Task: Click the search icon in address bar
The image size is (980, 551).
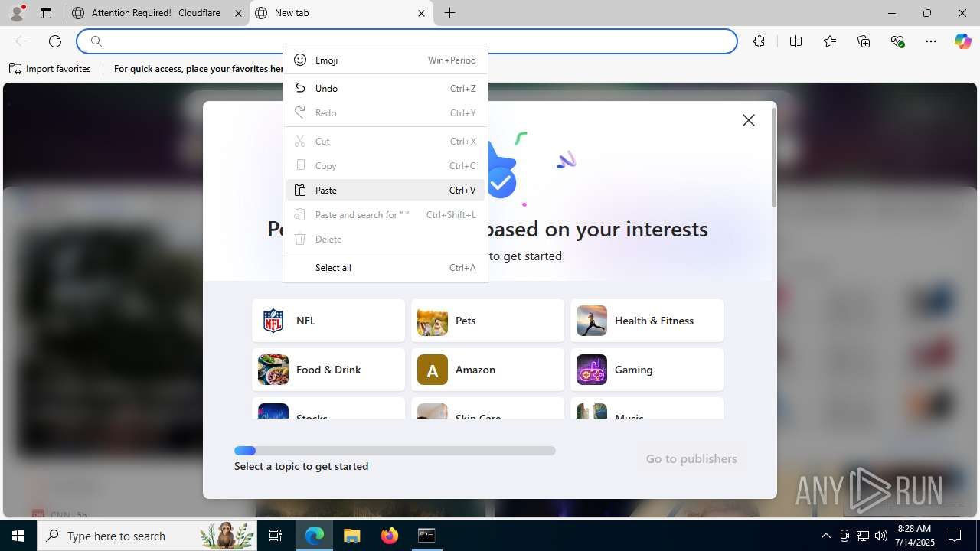Action: (96, 41)
